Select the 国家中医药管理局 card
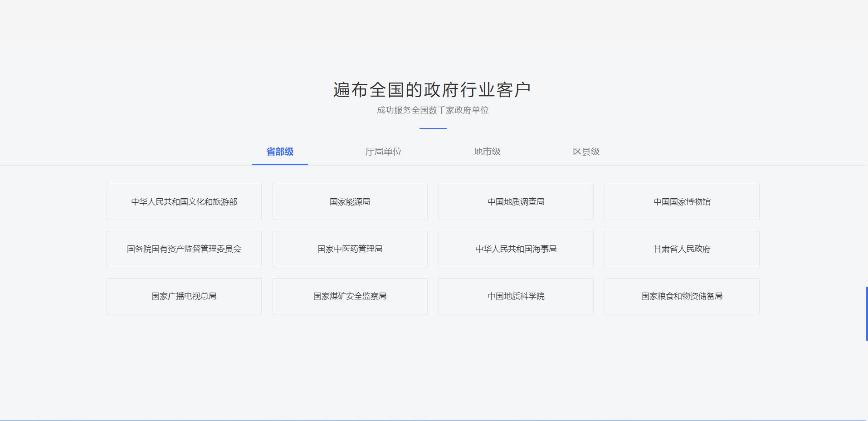Viewport: 868px width, 421px height. [350, 249]
